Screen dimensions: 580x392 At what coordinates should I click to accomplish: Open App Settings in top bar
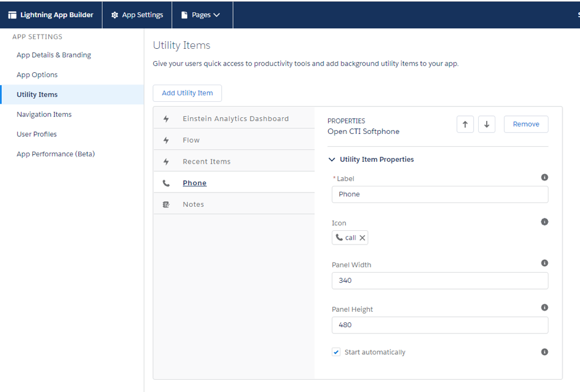click(137, 15)
